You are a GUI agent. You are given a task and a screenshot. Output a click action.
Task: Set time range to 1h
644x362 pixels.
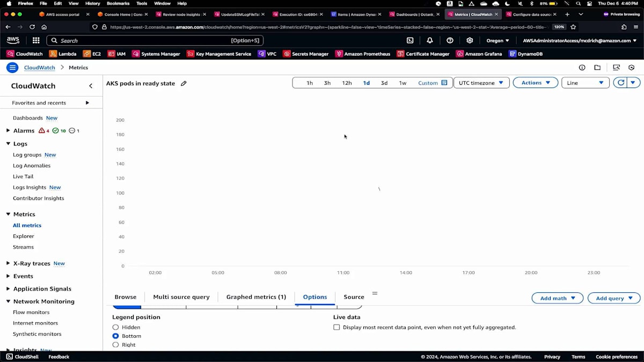(310, 83)
